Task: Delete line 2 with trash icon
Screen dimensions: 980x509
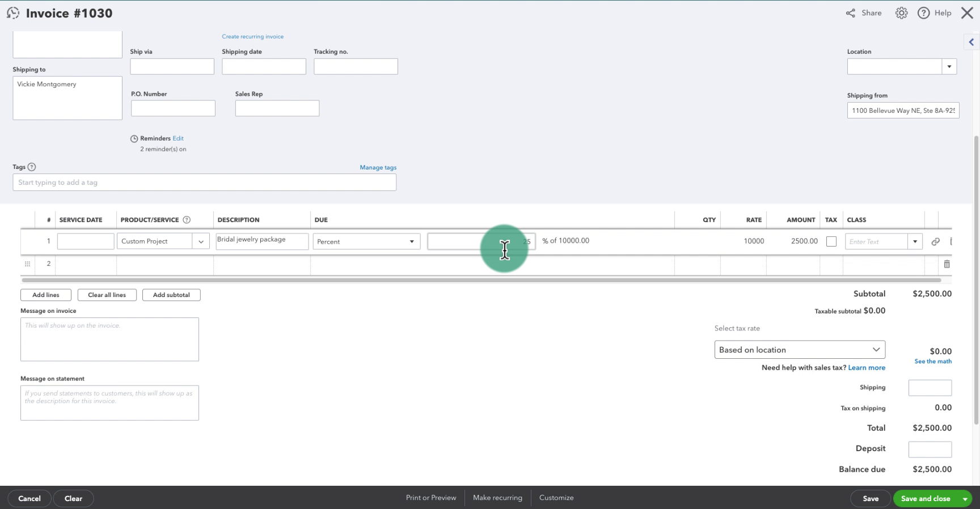Action: click(947, 264)
